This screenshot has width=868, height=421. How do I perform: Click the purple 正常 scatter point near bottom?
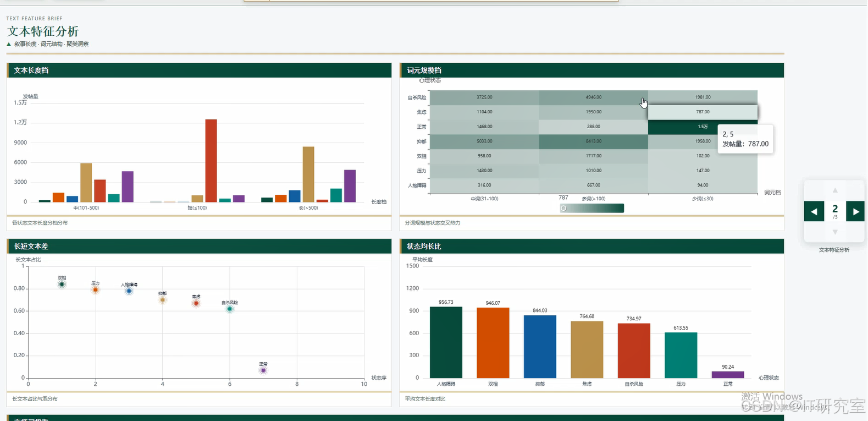[x=263, y=370]
